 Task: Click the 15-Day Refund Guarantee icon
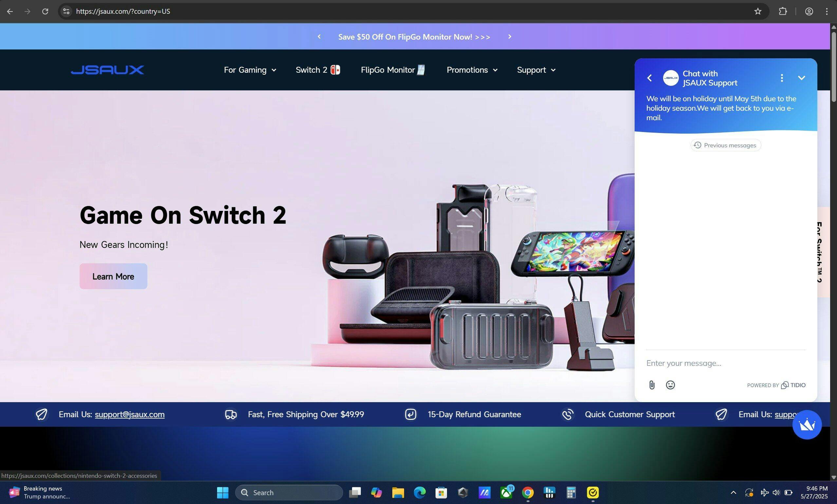pyautogui.click(x=411, y=414)
